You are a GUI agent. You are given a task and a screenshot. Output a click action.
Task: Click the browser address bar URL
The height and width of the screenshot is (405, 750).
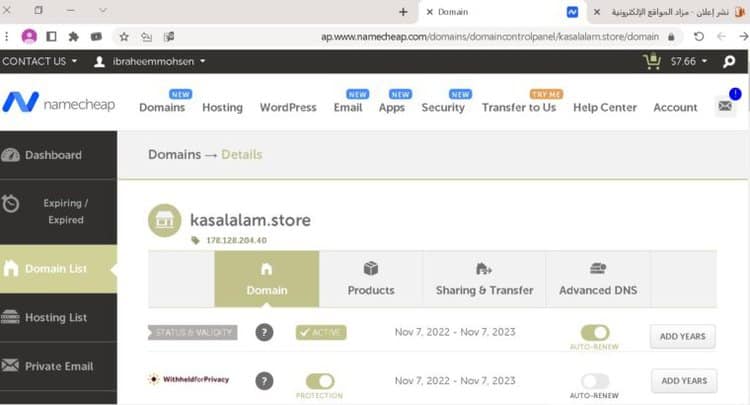pyautogui.click(x=490, y=37)
